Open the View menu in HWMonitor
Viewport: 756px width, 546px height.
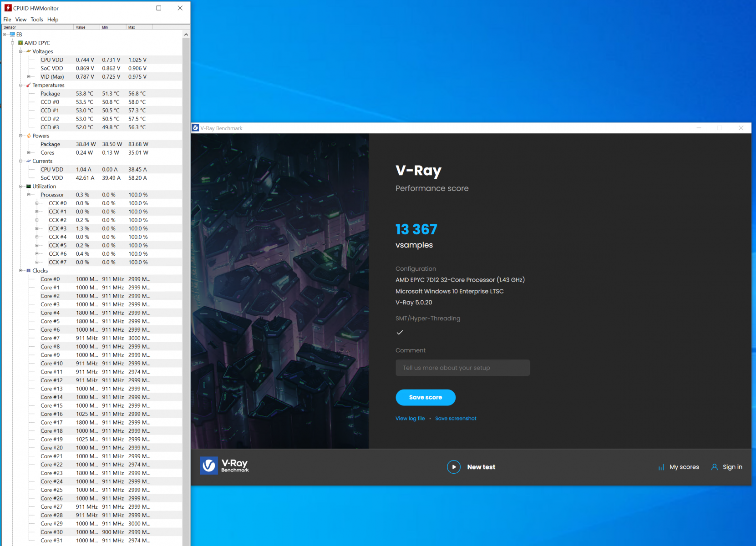(21, 20)
